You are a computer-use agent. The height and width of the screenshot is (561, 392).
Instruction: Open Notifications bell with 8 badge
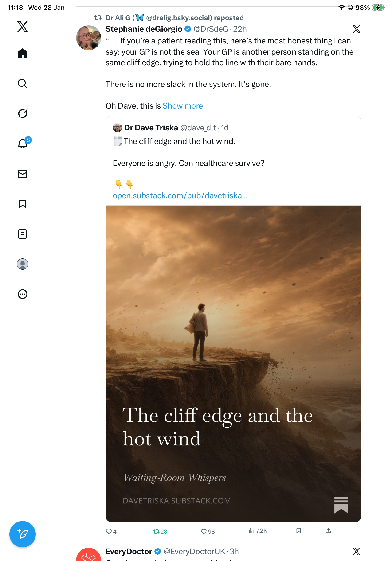click(24, 143)
